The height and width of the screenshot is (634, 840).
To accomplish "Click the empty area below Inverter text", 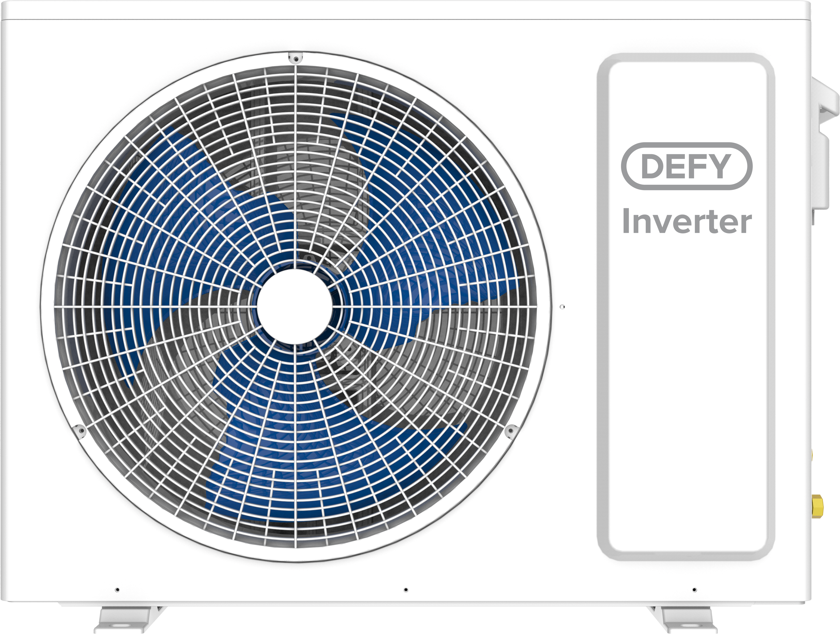I will (685, 380).
